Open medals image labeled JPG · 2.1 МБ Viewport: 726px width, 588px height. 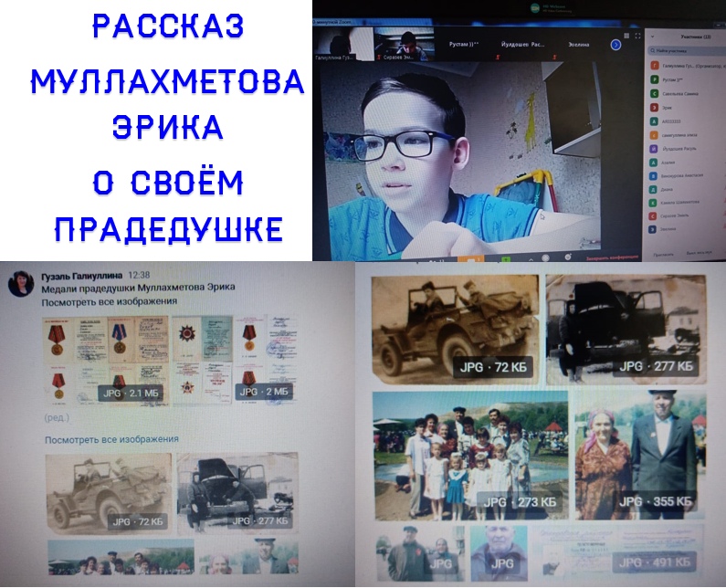point(105,362)
